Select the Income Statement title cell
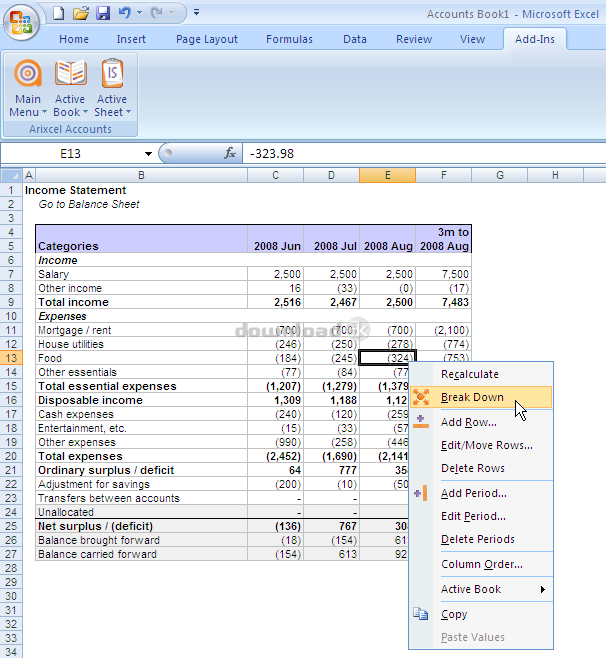The width and height of the screenshot is (606, 658). [76, 190]
